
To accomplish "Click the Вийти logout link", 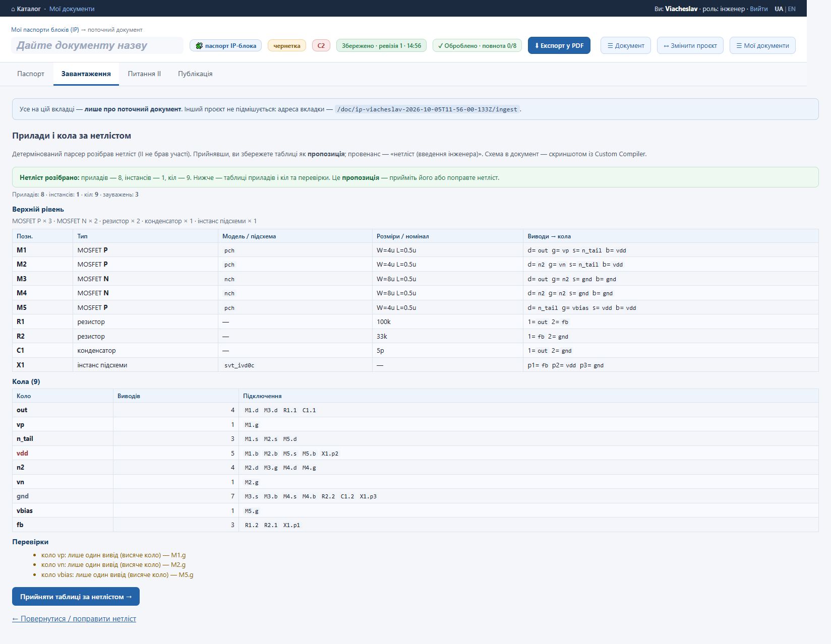I will pyautogui.click(x=758, y=9).
